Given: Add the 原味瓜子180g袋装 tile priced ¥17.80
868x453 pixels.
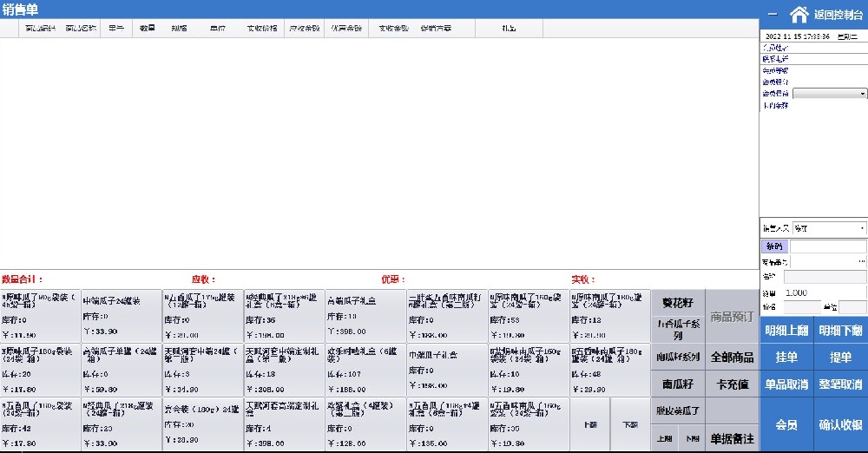Looking at the screenshot, I should pos(41,370).
